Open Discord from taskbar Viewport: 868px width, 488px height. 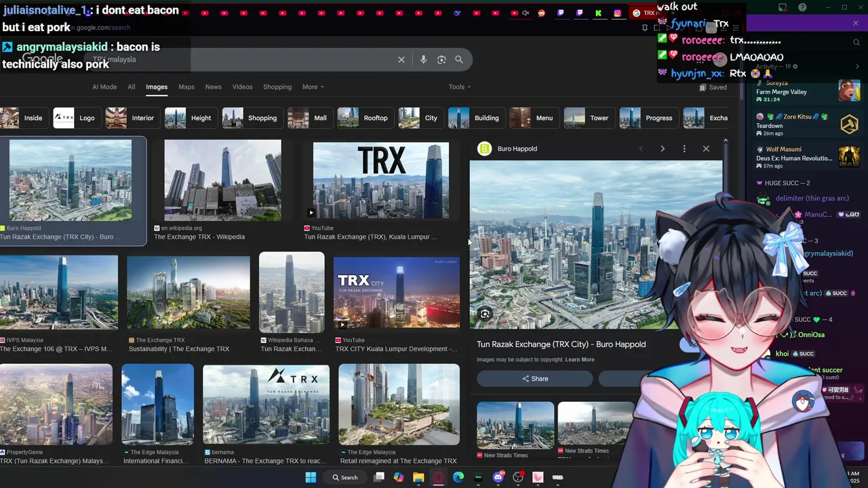click(x=498, y=477)
